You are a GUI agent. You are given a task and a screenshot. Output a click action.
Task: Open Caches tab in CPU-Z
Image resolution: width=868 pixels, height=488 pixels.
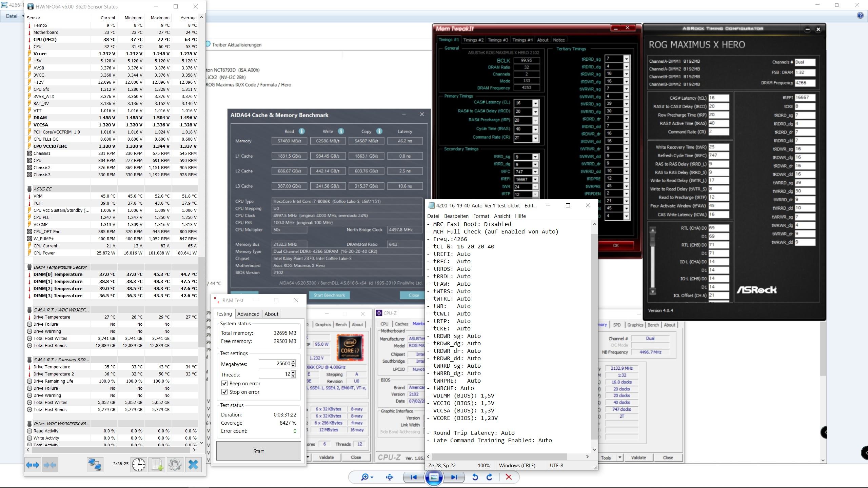tap(401, 324)
